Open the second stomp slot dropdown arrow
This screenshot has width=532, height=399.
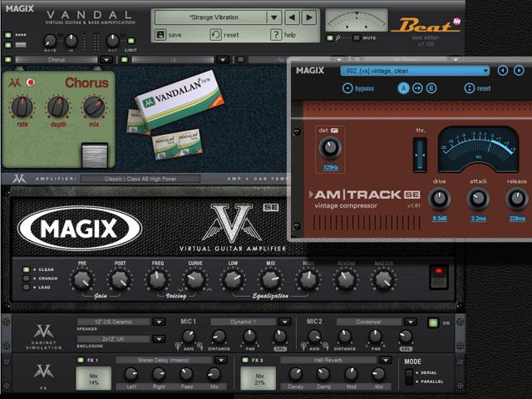(x=223, y=60)
